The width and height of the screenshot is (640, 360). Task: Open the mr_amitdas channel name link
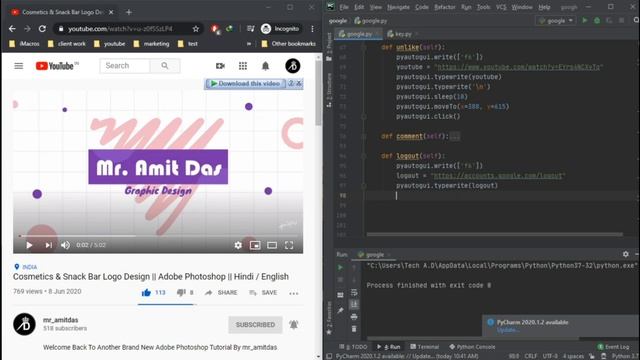60,320
